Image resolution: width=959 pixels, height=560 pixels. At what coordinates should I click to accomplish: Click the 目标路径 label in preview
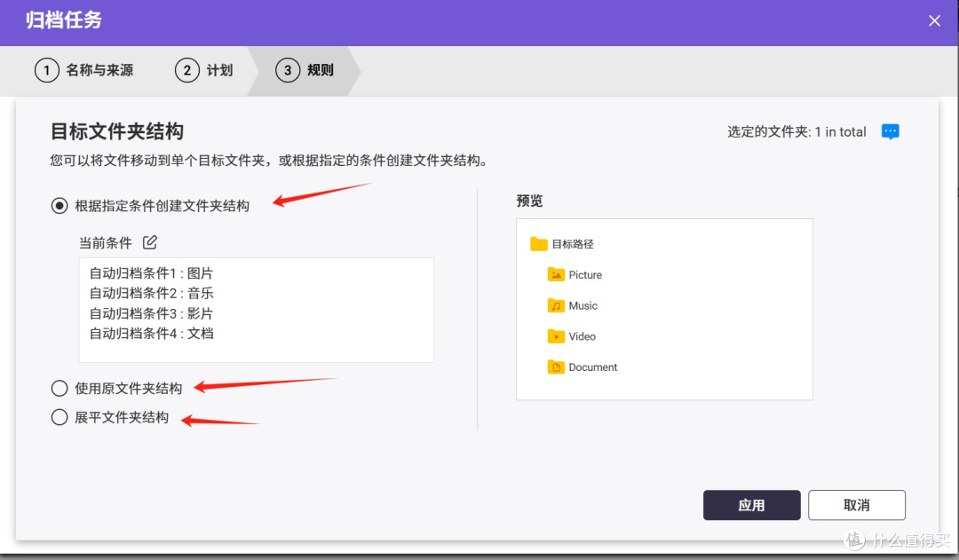click(573, 244)
